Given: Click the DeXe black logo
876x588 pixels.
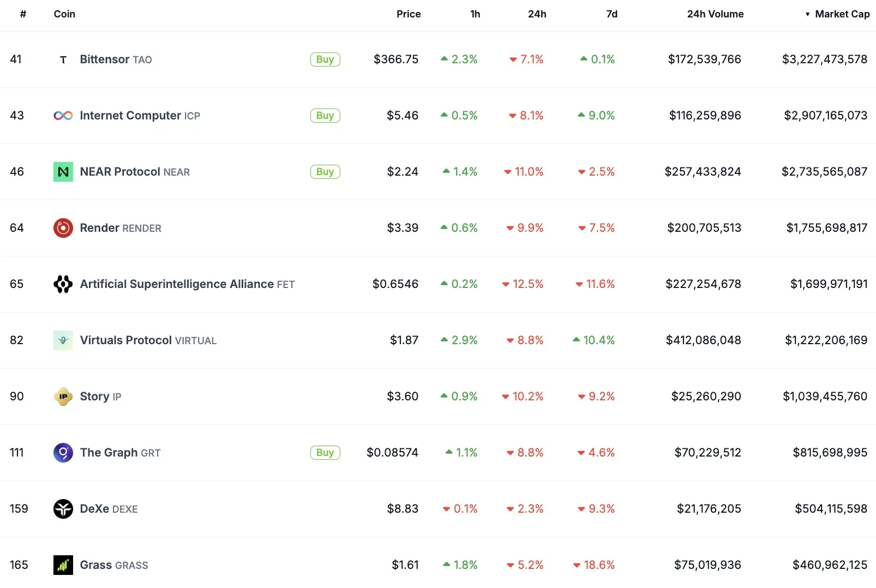Looking at the screenshot, I should click(63, 509).
